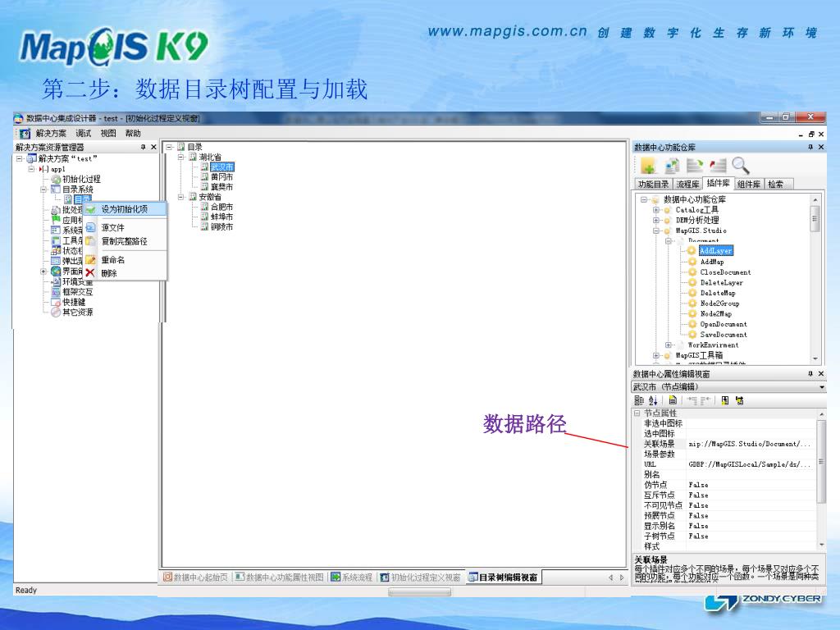Switch to the 流程库 tab
This screenshot has width=840, height=630.
click(687, 184)
